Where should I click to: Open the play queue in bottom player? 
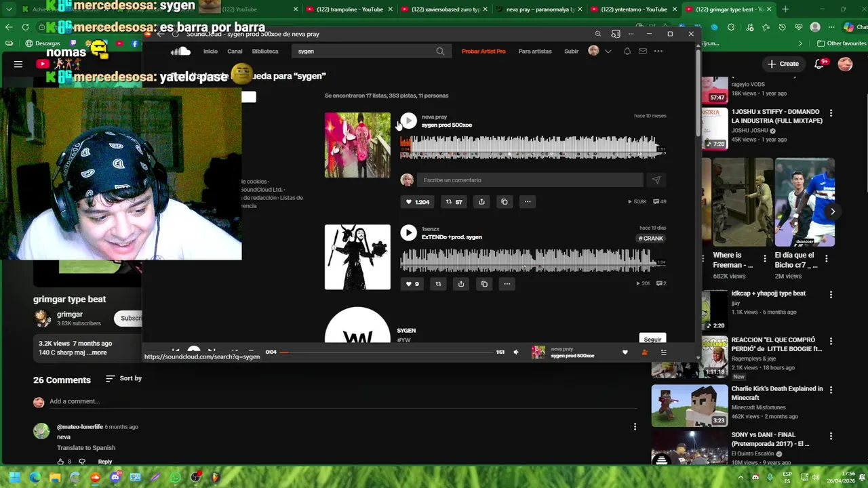pyautogui.click(x=663, y=352)
